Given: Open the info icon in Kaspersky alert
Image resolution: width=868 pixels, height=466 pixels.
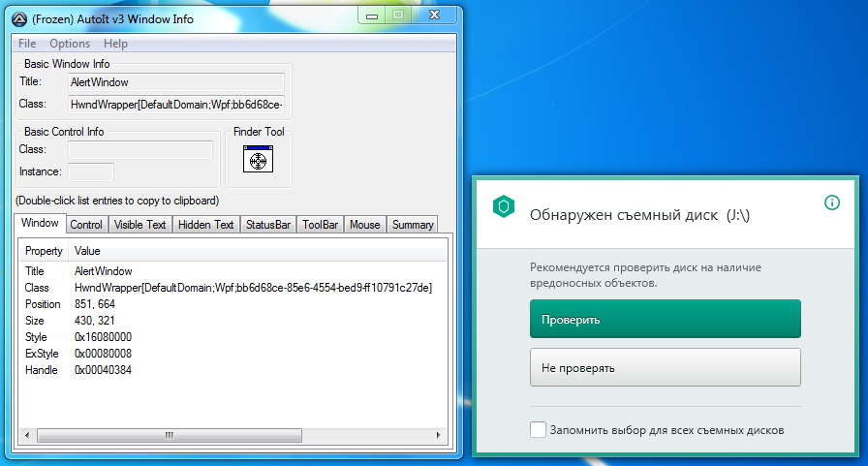Looking at the screenshot, I should click(831, 202).
